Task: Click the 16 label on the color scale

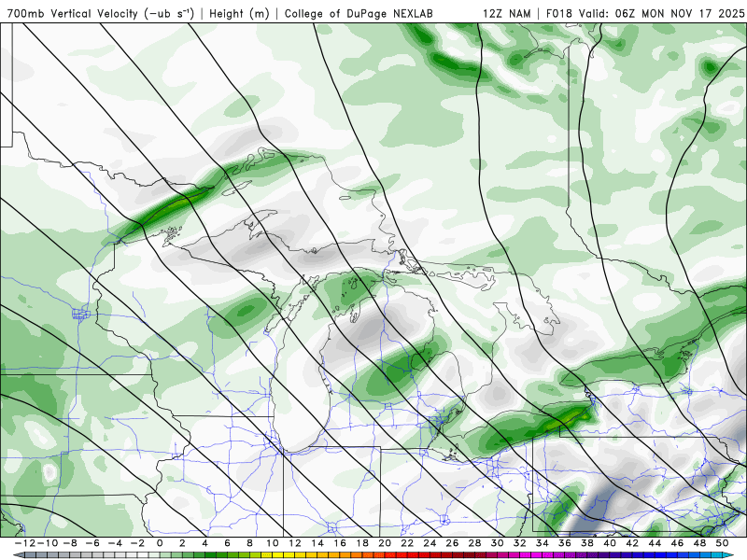Action: [x=340, y=543]
